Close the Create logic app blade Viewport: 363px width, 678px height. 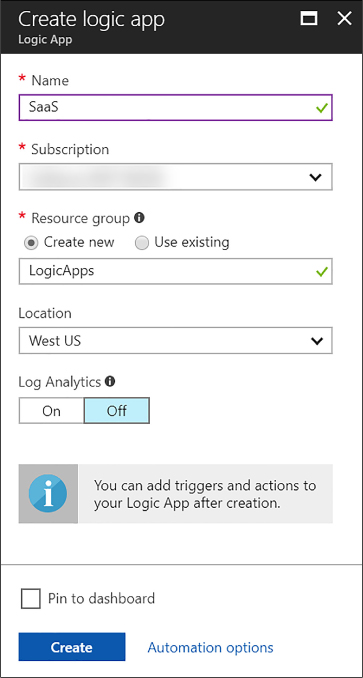[x=344, y=18]
